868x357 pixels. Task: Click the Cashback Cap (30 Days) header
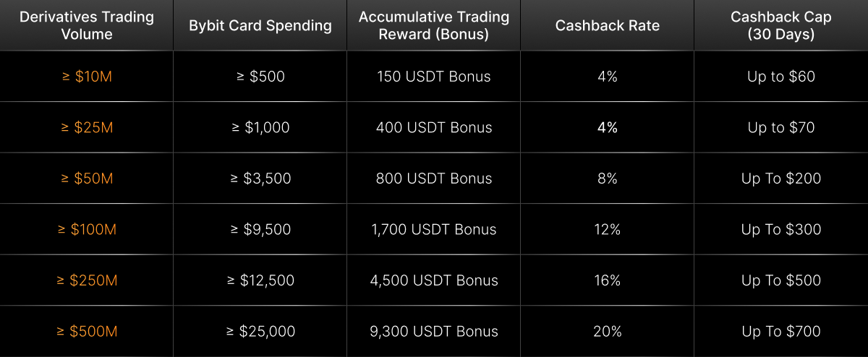coord(781,25)
